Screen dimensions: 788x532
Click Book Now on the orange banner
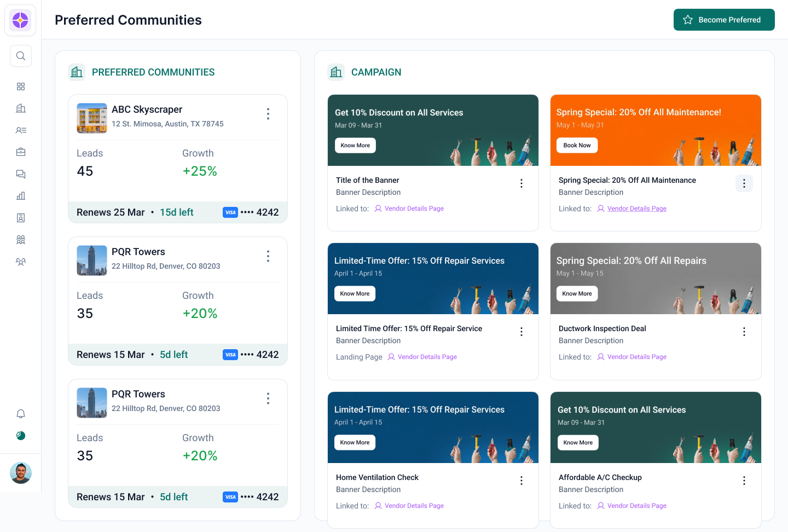[x=577, y=146]
